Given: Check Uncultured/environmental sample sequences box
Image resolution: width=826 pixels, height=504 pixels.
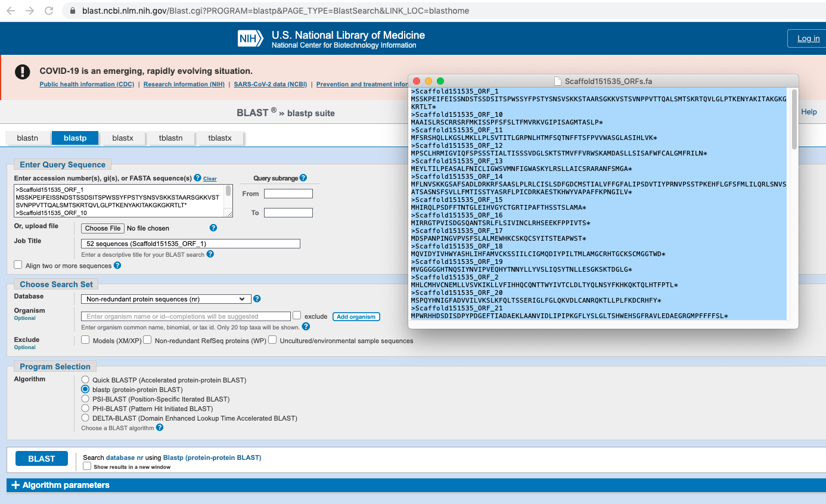Looking at the screenshot, I should [x=272, y=340].
